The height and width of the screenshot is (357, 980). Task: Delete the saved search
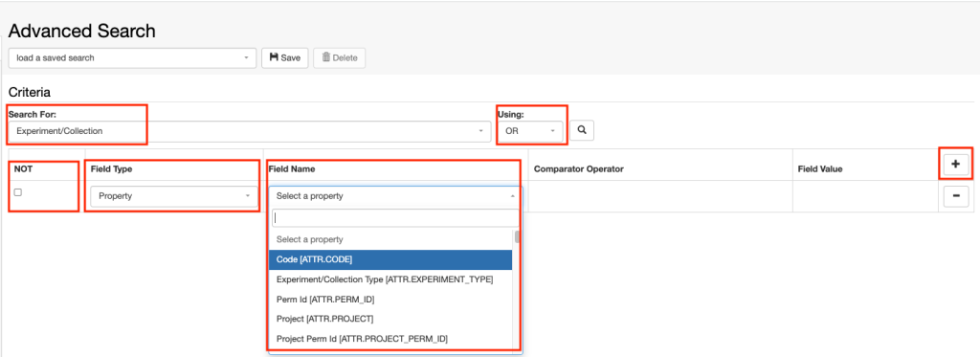[x=340, y=57]
